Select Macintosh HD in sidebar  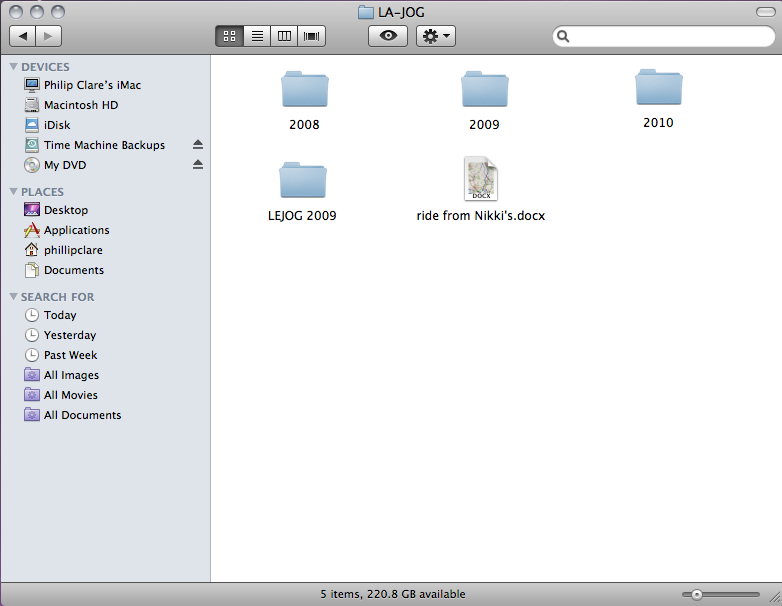[106, 105]
